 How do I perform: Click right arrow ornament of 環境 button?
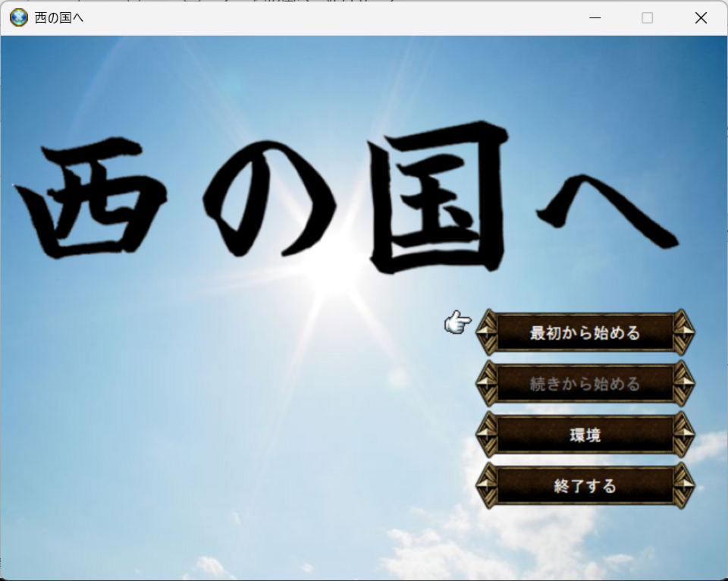tap(683, 435)
